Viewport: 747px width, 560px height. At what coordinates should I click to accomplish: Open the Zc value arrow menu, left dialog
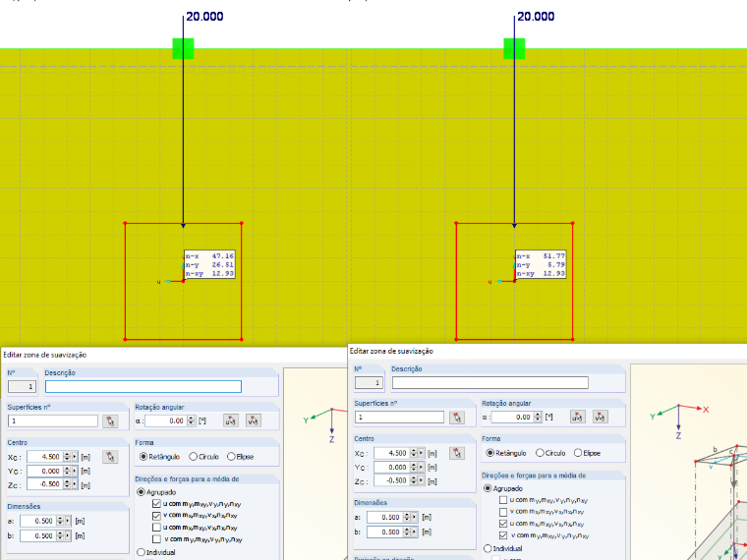click(x=75, y=484)
